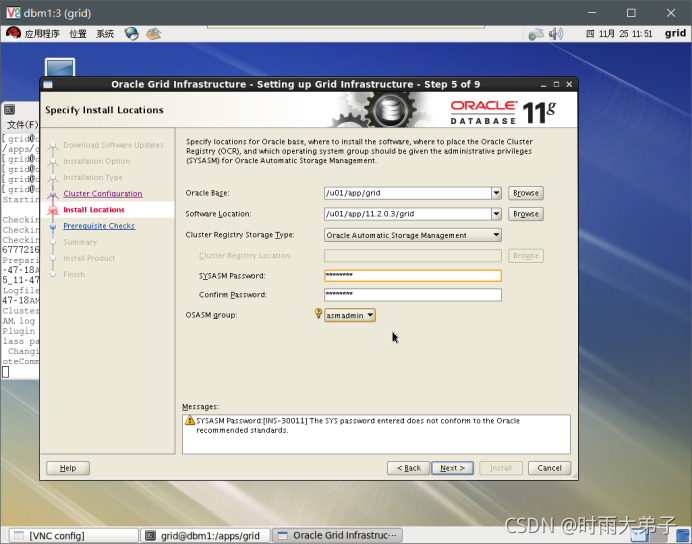Viewport: 692px width, 544px height.
Task: Click the installer title bar text
Action: tap(295, 84)
